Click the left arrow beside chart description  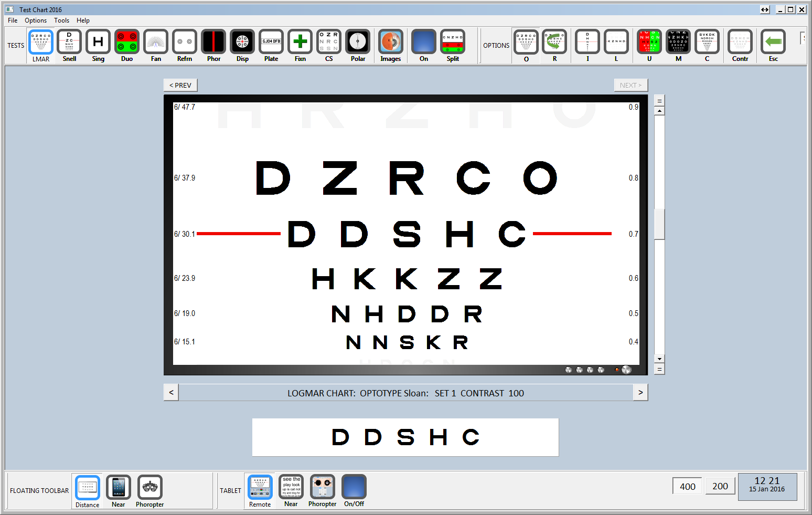(171, 392)
